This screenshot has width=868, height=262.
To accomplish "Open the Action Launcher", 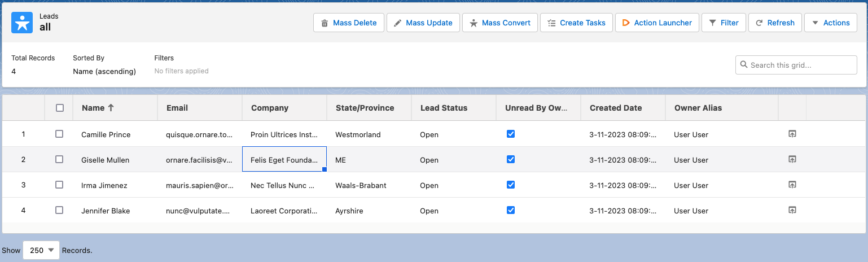I will point(657,23).
